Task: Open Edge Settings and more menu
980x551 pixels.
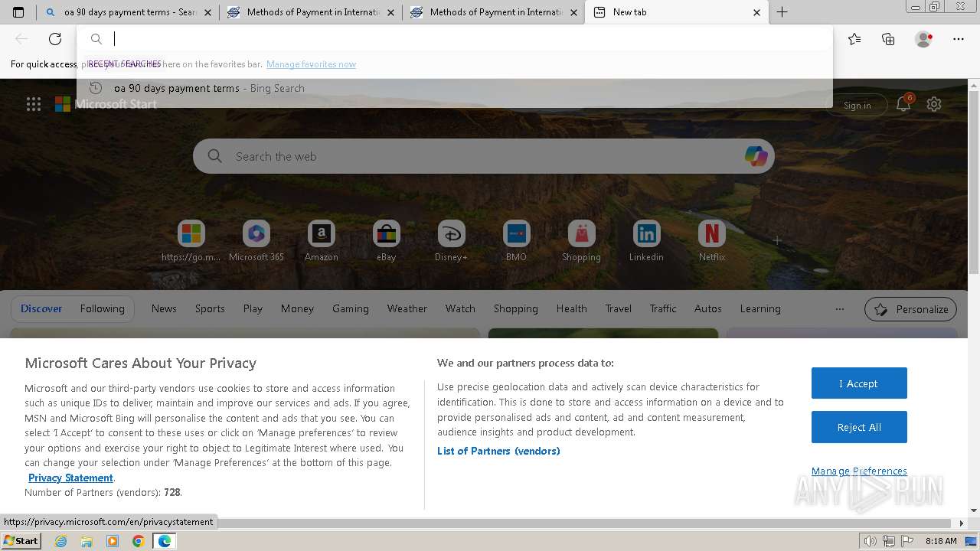Action: click(x=959, y=39)
